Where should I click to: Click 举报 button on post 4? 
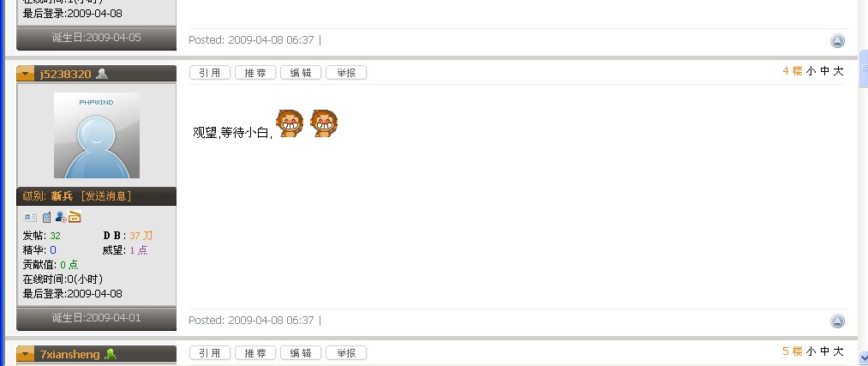346,73
